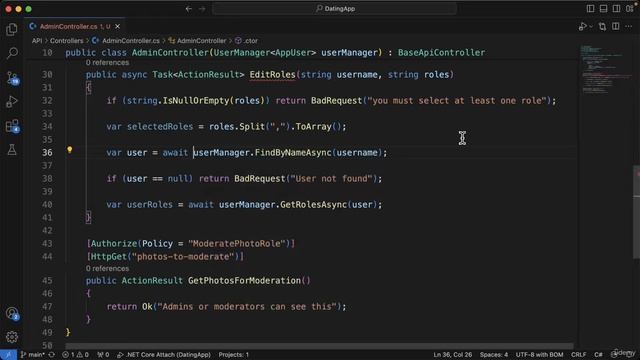Open the Manage gear settings
The height and width of the screenshot is (360, 640).
[x=12, y=337]
